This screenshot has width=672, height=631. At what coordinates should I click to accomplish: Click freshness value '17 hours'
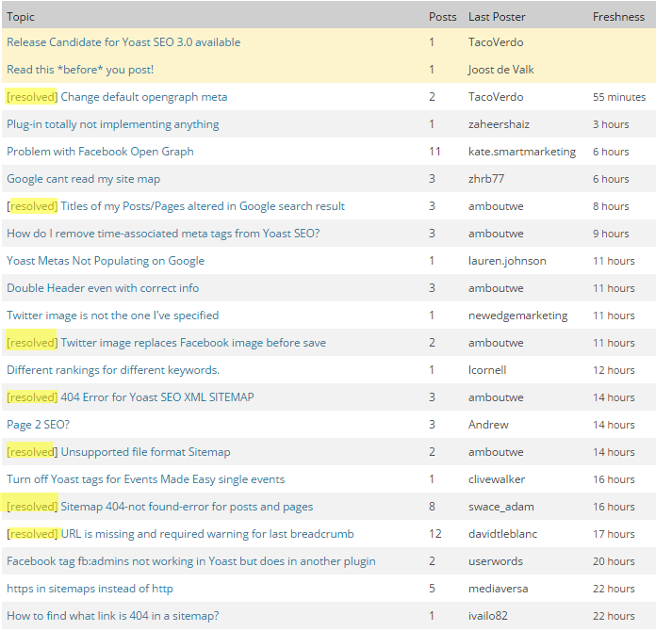tap(614, 534)
